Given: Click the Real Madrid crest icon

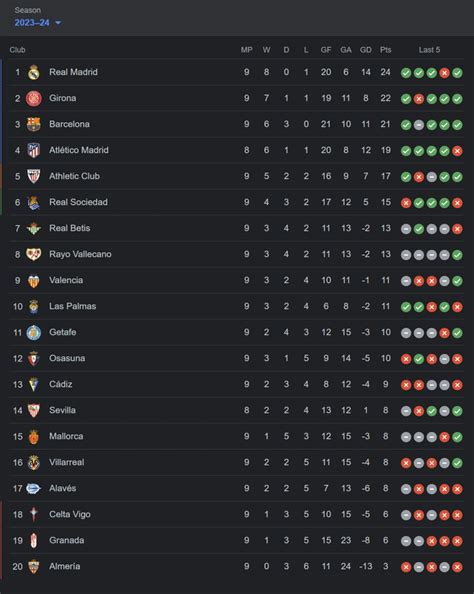Looking at the screenshot, I should tap(34, 72).
